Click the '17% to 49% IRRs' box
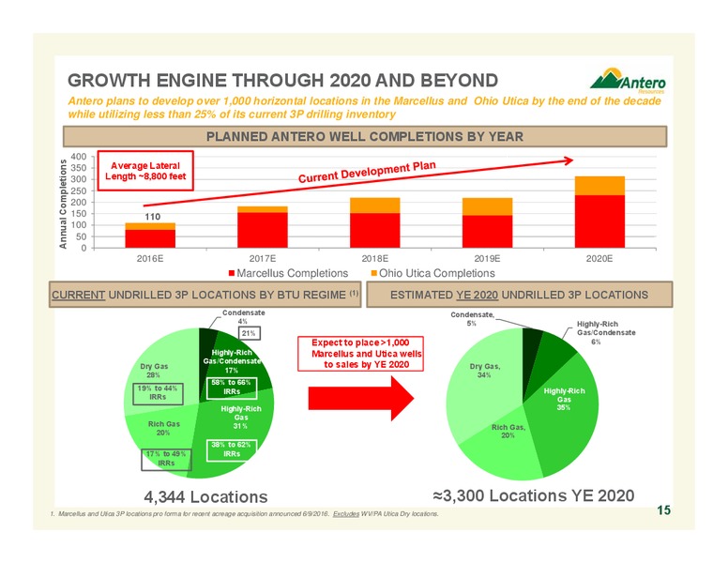Screen dimensions: 728x563 click(166, 460)
